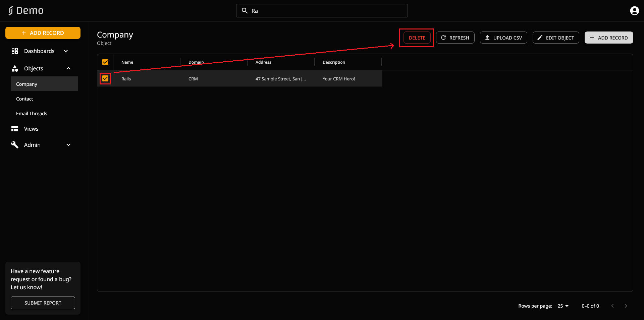Screen dimensions: 644x320
Task: Click the search magnifier icon
Action: coord(245,11)
